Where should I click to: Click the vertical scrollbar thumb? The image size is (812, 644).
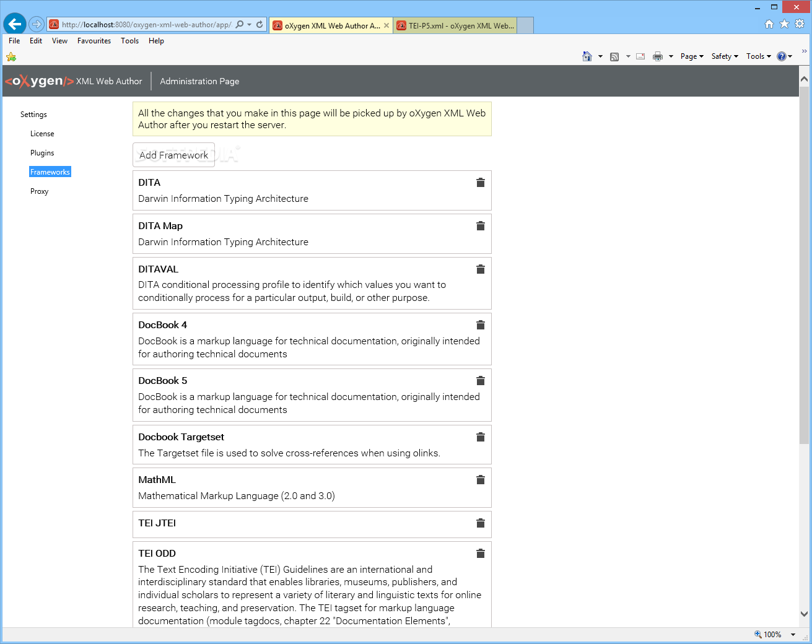[x=804, y=265]
